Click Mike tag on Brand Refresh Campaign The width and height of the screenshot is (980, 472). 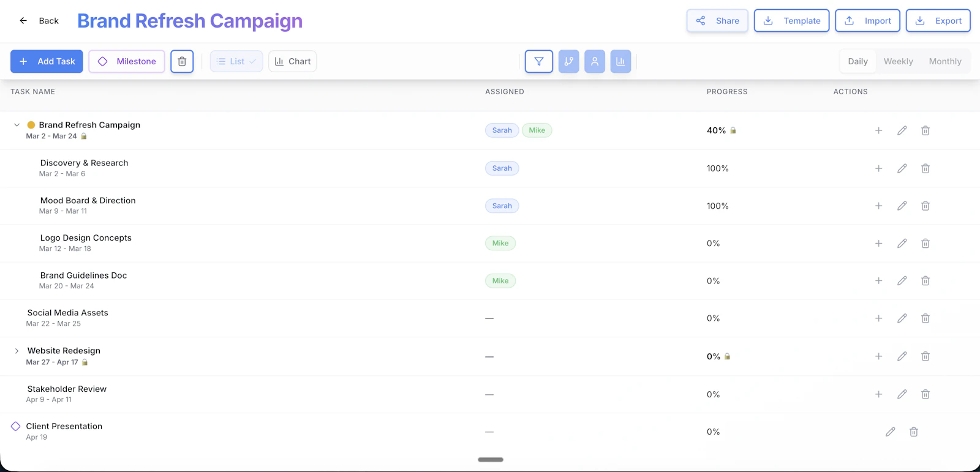537,130
